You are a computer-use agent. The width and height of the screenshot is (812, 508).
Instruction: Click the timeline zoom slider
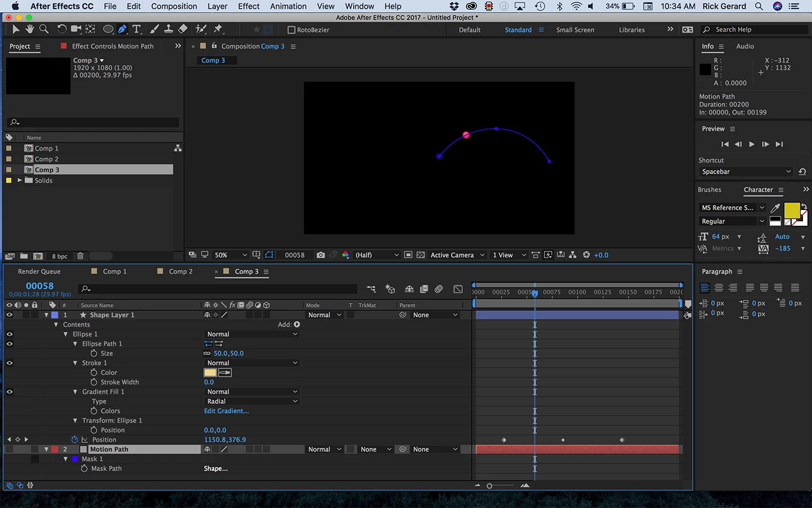pos(489,486)
